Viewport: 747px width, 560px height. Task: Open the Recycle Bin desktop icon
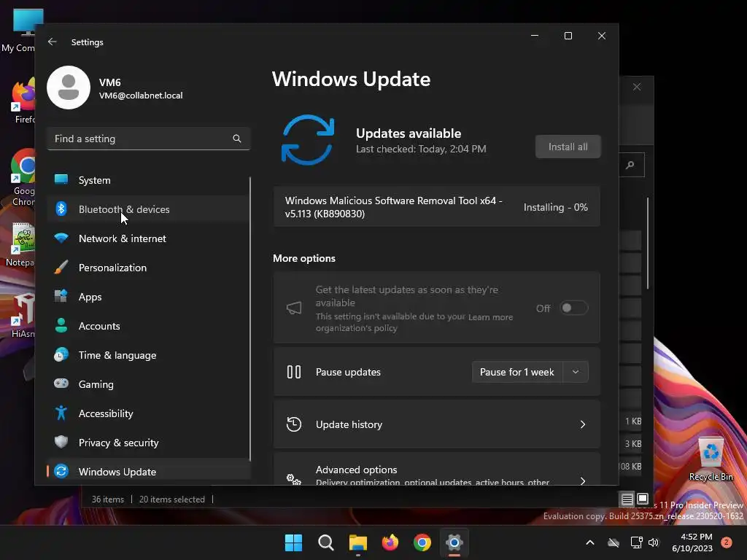(x=711, y=459)
